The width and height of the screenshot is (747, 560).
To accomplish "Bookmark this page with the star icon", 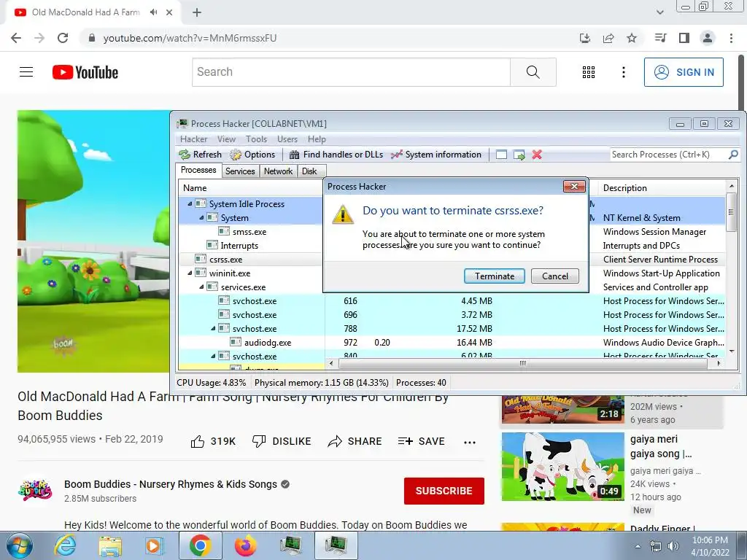I will coord(632,38).
